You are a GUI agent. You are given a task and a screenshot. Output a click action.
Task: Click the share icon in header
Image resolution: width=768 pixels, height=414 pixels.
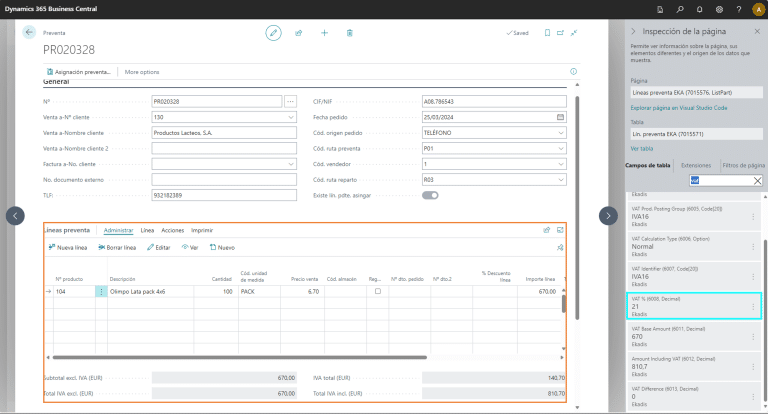pos(299,33)
